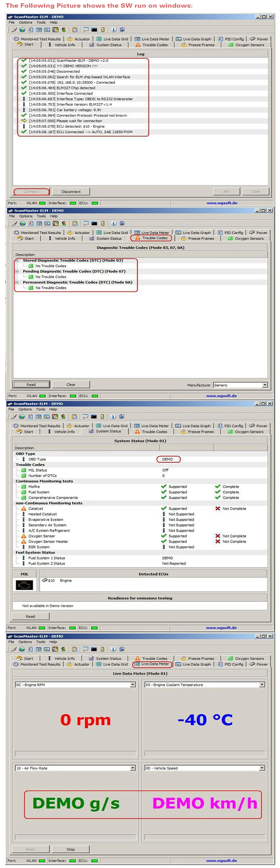Screen dimensions: 280x868
Task: Open the Manufacturer Generic dropdown
Action: click(x=265, y=385)
